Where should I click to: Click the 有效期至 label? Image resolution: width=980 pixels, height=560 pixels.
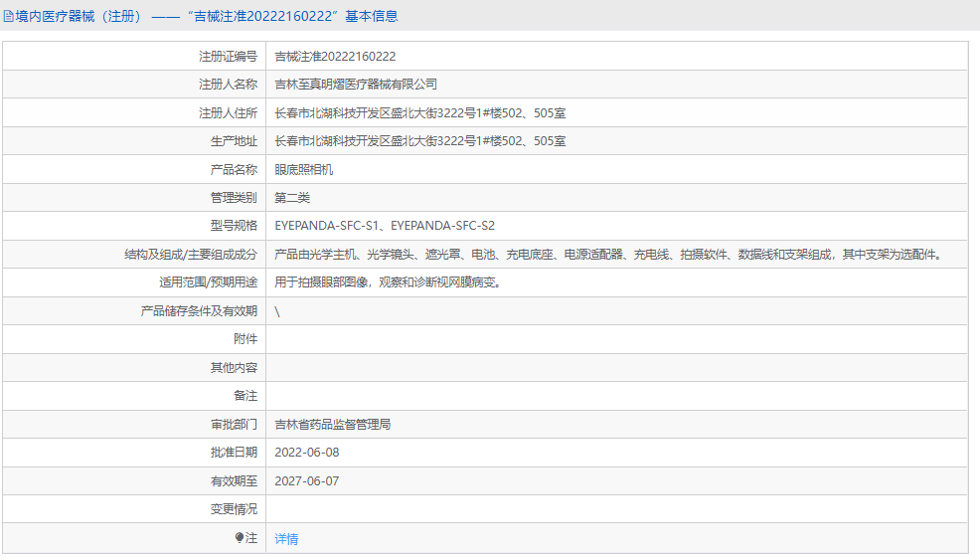[234, 481]
